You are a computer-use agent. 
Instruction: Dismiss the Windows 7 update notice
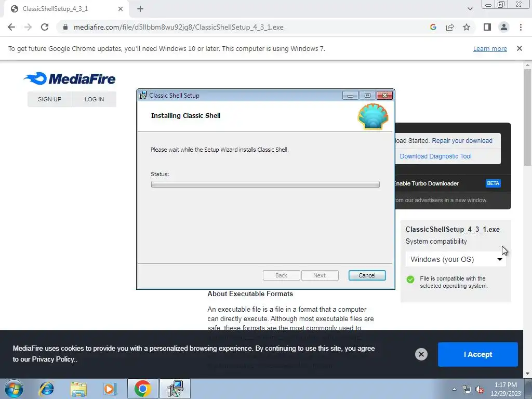tap(520, 48)
